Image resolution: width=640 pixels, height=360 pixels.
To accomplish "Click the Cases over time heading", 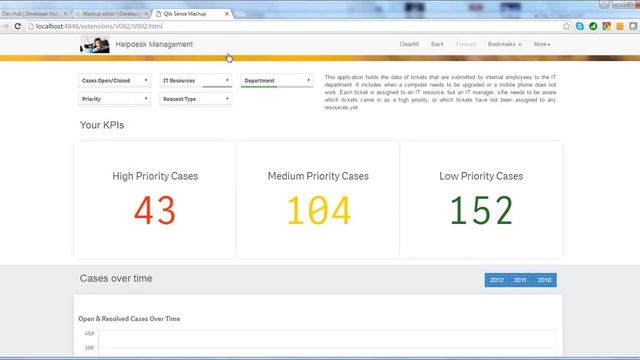I will [116, 278].
